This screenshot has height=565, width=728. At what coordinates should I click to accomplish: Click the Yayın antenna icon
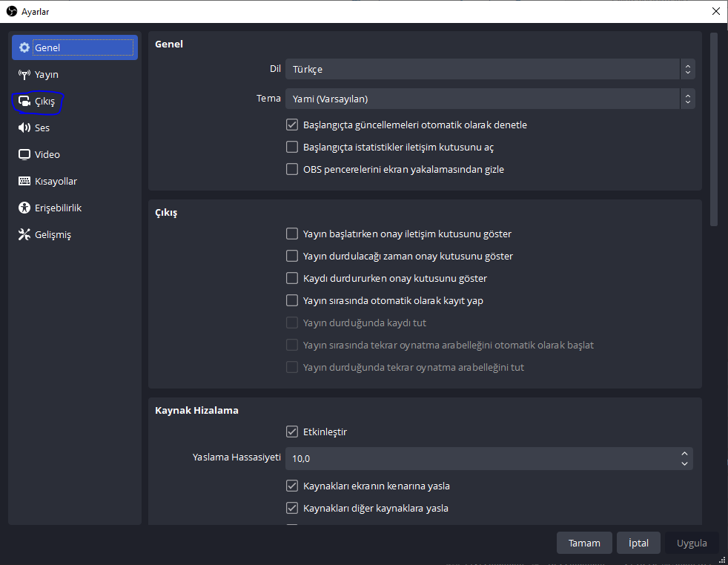coord(24,74)
